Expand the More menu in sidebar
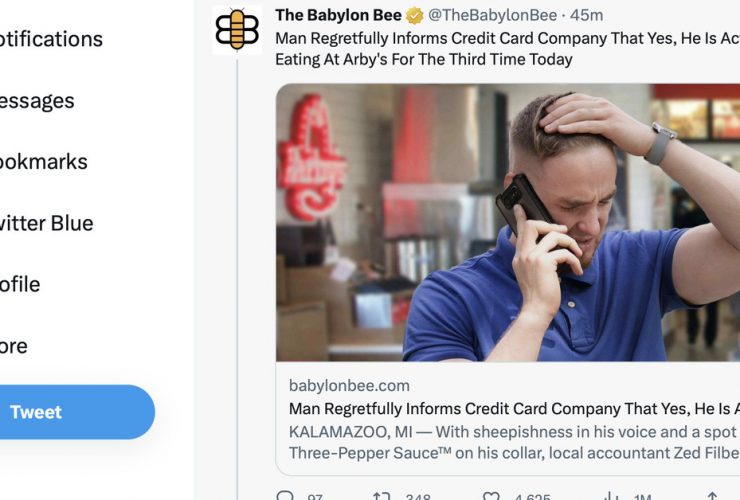This screenshot has height=500, width=740. pos(14,346)
